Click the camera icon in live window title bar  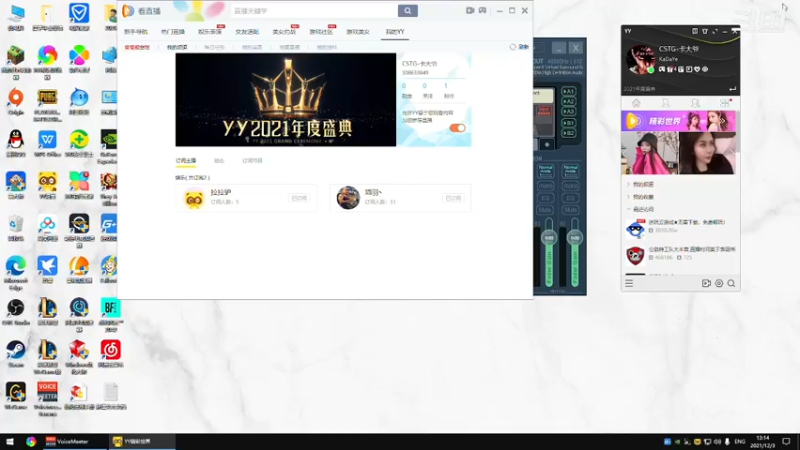470,10
